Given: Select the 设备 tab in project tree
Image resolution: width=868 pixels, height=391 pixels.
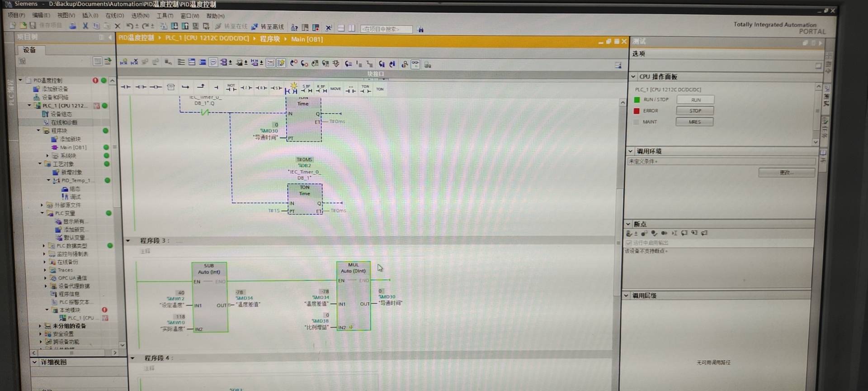Looking at the screenshot, I should [29, 50].
